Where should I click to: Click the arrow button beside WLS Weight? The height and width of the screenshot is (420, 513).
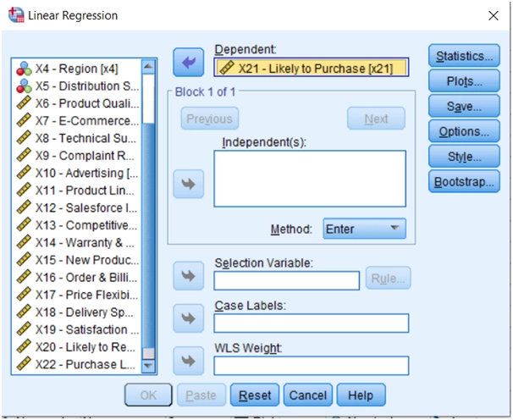tap(188, 361)
